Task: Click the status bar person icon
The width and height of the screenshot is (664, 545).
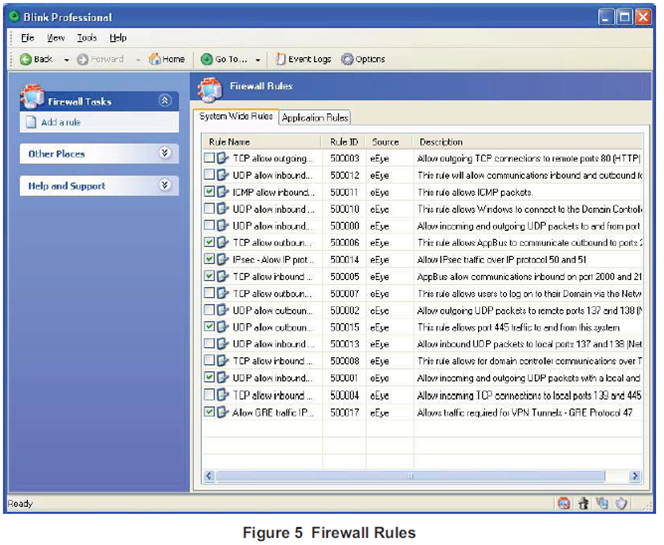Action: click(x=584, y=504)
